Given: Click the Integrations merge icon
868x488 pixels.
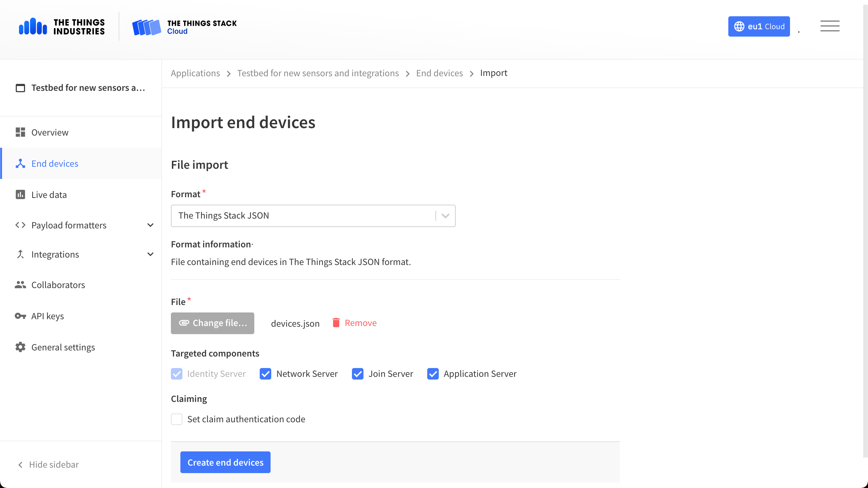Looking at the screenshot, I should pyautogui.click(x=20, y=254).
